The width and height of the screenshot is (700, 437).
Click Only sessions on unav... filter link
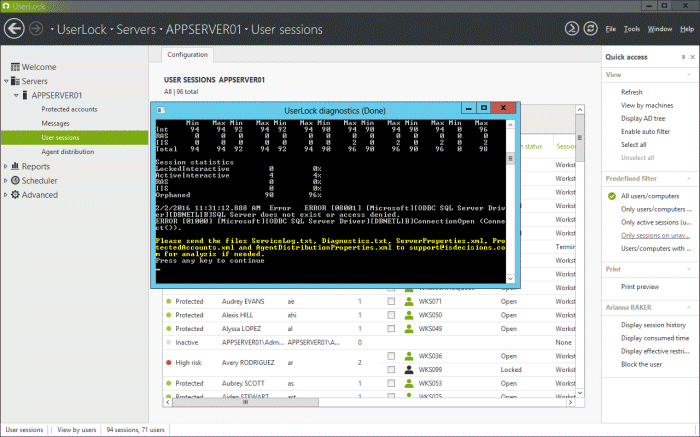click(x=655, y=235)
